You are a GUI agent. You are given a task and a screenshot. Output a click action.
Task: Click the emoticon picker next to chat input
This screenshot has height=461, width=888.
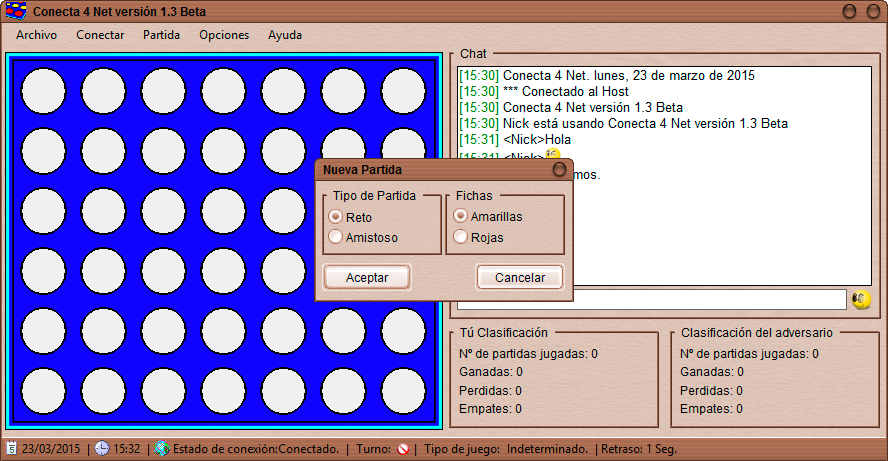[860, 299]
